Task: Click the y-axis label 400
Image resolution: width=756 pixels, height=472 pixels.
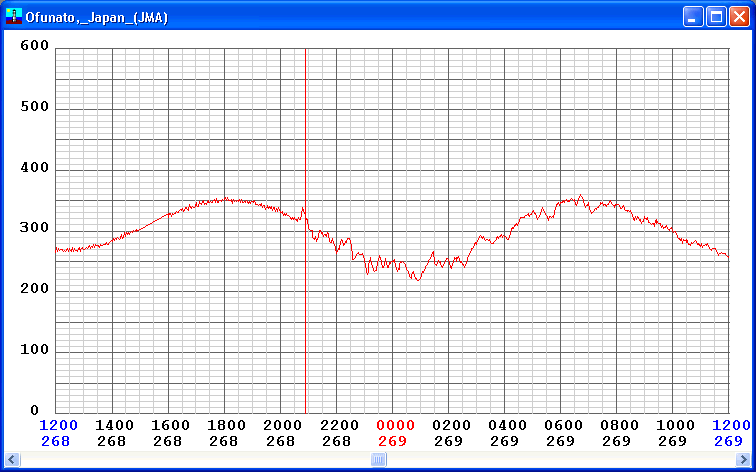Action: pyautogui.click(x=34, y=167)
